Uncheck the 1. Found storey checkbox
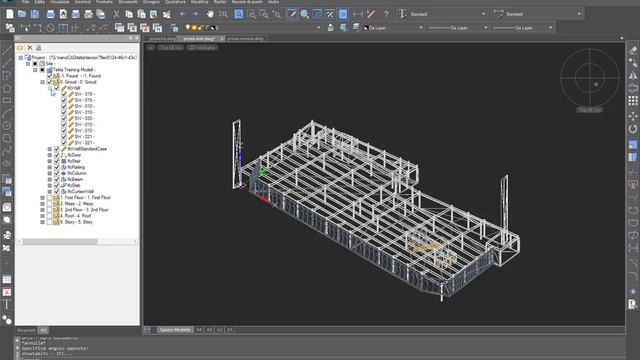Viewport: 640px width, 360px height. click(x=49, y=76)
